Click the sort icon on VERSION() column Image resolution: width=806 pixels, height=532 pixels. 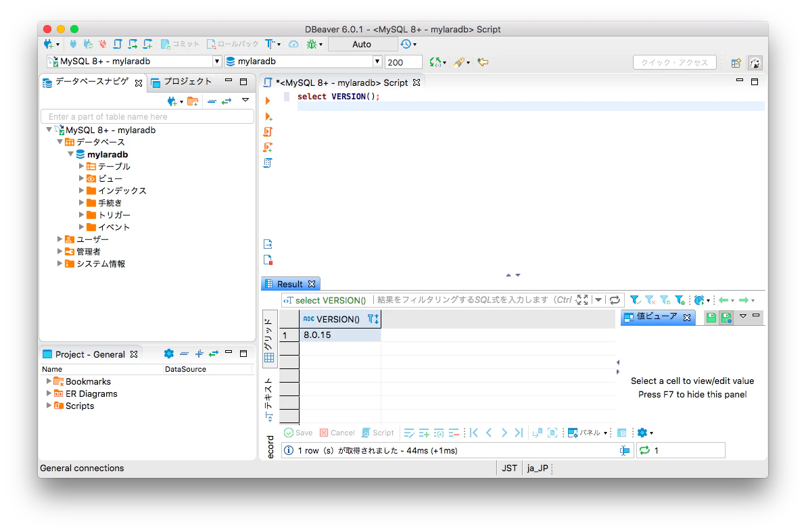(373, 319)
